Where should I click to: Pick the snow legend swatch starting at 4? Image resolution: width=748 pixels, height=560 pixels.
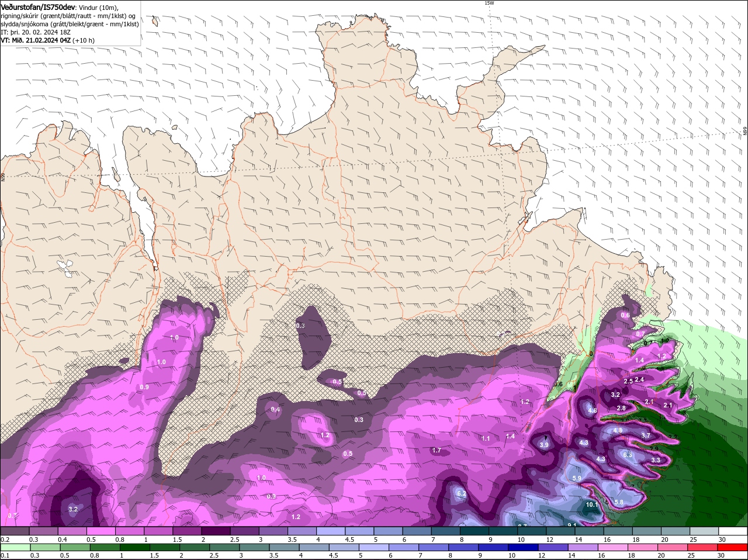pos(331,531)
